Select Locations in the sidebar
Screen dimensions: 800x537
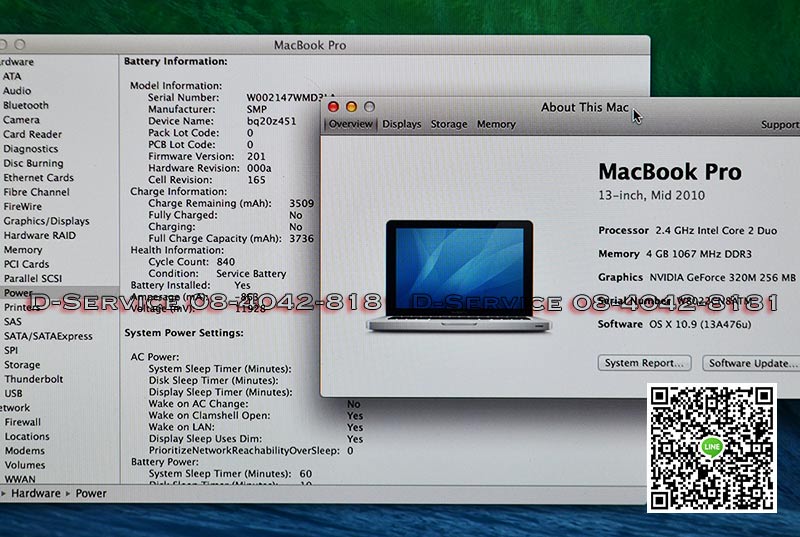(x=27, y=437)
